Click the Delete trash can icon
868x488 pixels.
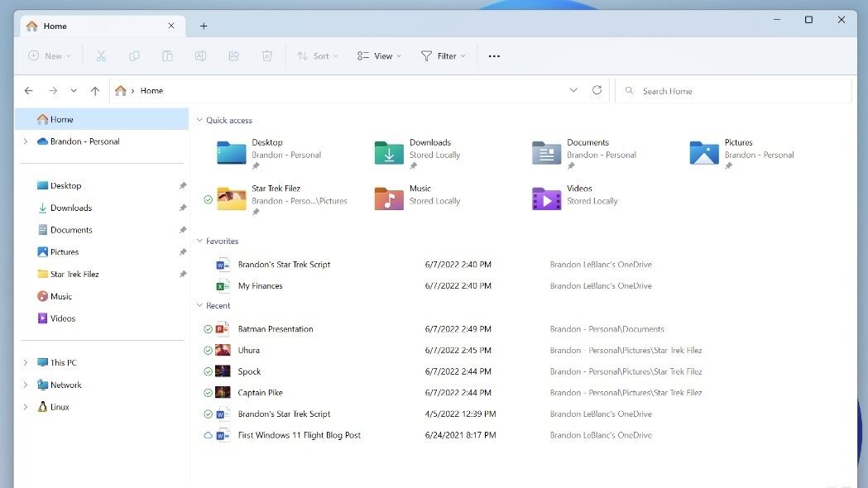coord(267,56)
